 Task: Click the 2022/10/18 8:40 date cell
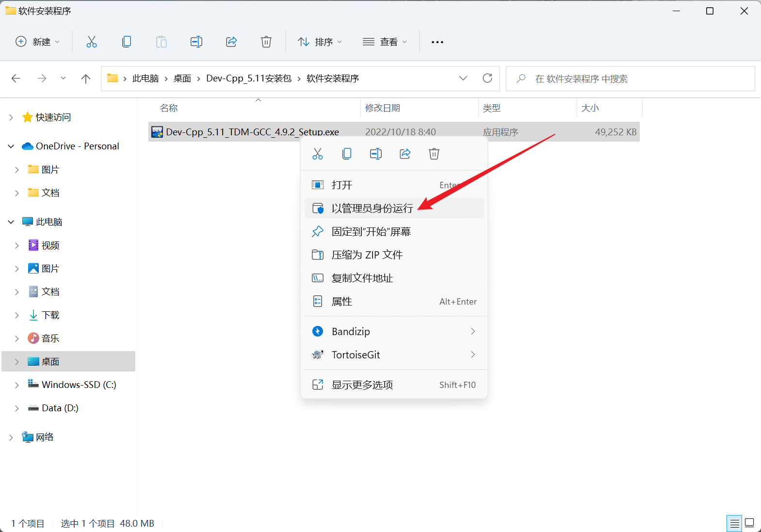coord(401,132)
